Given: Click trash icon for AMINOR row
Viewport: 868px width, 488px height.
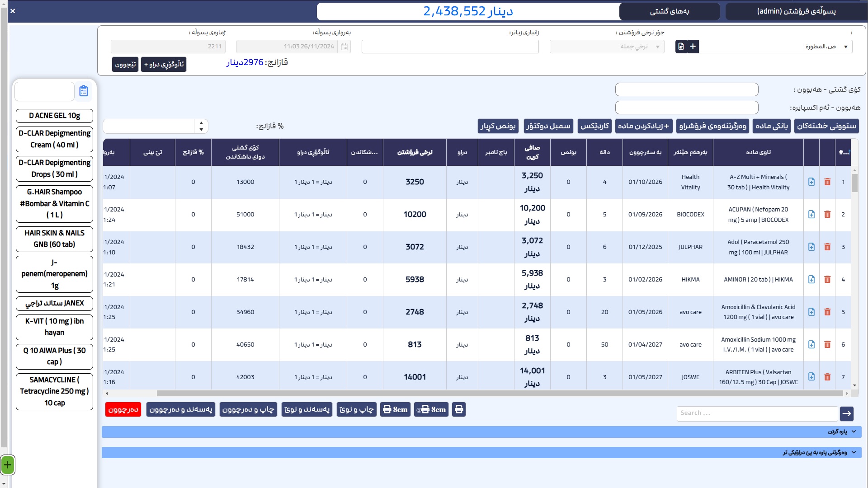Looking at the screenshot, I should coord(827,279).
